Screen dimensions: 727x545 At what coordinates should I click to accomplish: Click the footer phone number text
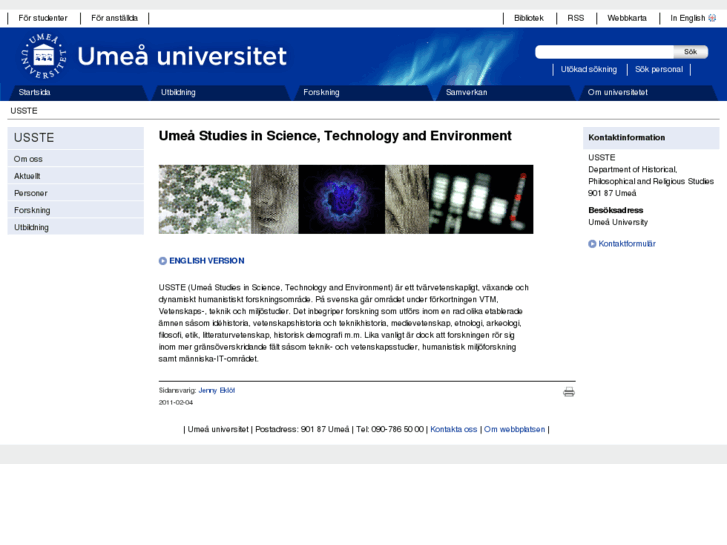[390, 430]
